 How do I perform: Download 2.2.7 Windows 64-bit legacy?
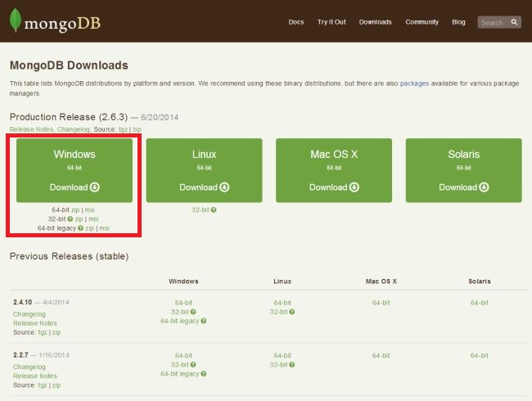click(x=179, y=374)
